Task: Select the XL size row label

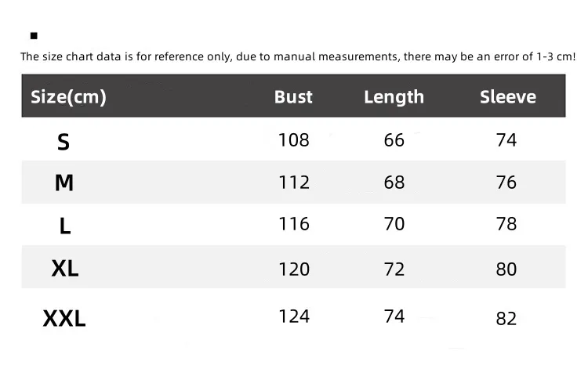Action: click(65, 269)
